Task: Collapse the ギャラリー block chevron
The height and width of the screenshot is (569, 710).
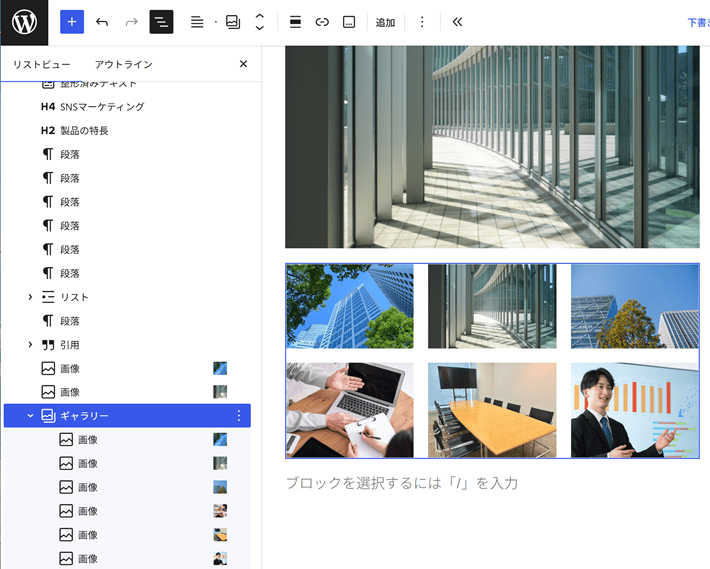Action: [30, 415]
